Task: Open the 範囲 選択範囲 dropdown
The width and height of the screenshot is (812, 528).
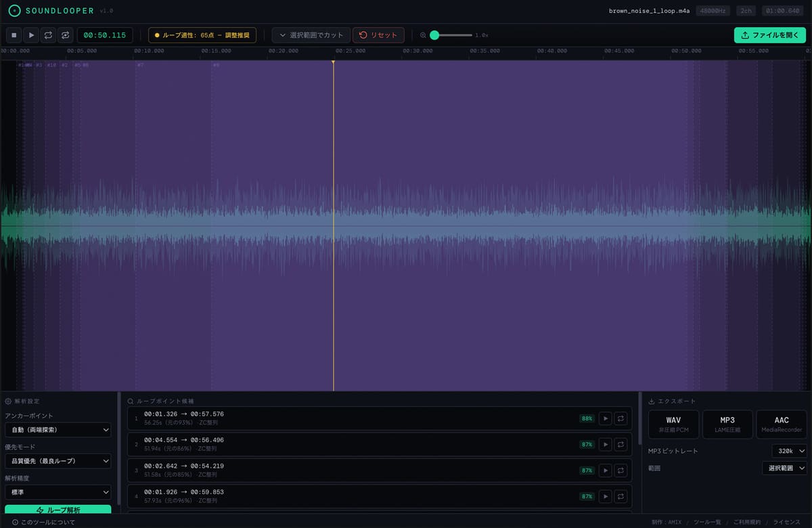Action: [x=784, y=468]
